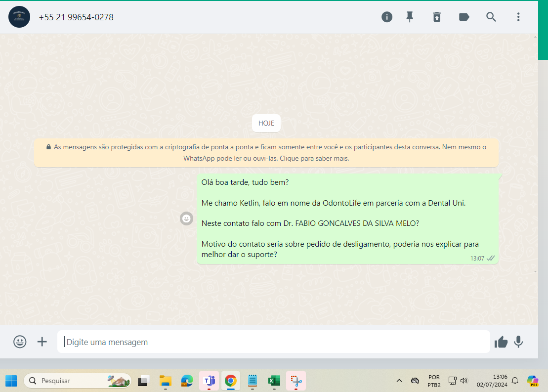Open Copilot preview icon in taskbar
Viewport: 548px width, 392px height.
(533, 381)
